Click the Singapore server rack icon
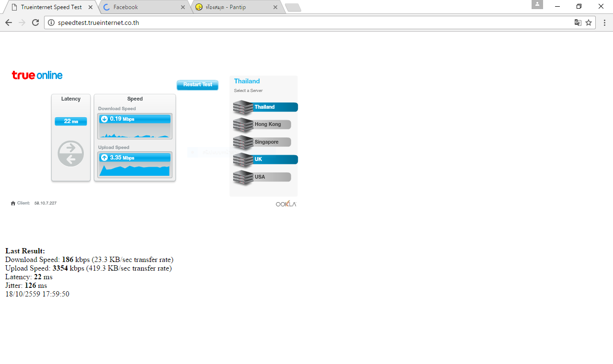613x364 pixels. pyautogui.click(x=243, y=143)
